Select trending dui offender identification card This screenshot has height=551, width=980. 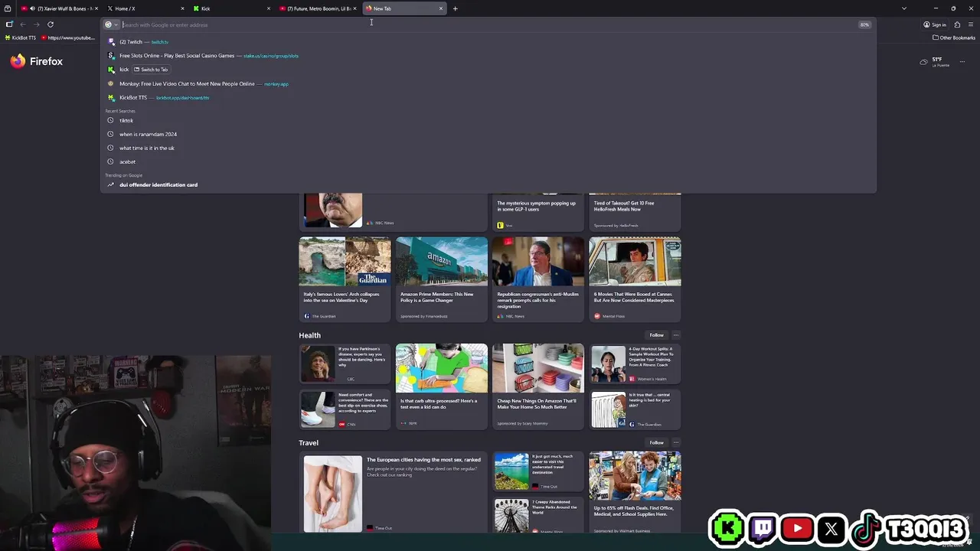point(488,184)
